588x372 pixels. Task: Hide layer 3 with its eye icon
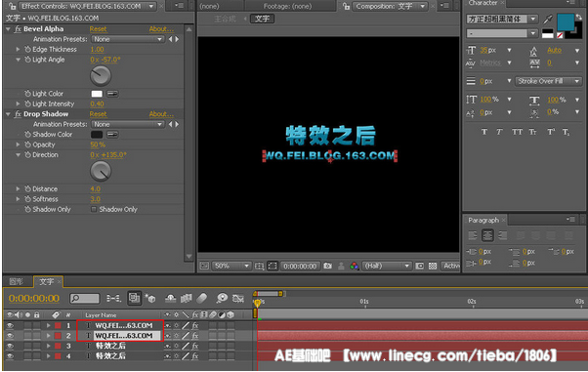(x=10, y=346)
